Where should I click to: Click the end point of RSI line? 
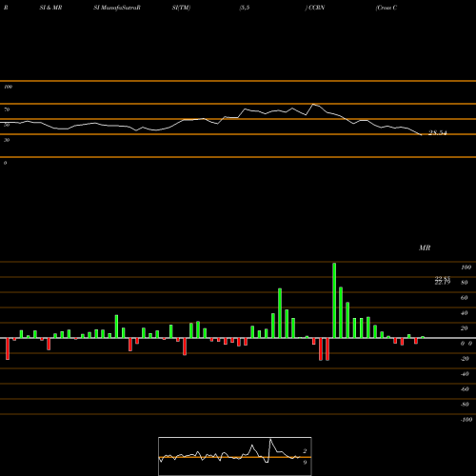421,135
